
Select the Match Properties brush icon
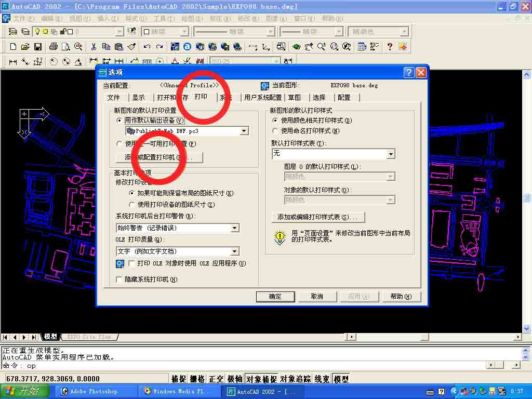pos(131,46)
